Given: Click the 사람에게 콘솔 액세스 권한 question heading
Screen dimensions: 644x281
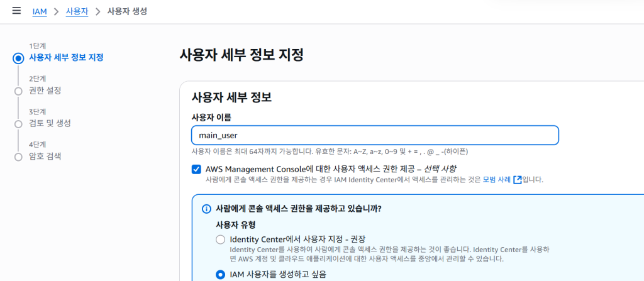Looking at the screenshot, I should tap(299, 209).
